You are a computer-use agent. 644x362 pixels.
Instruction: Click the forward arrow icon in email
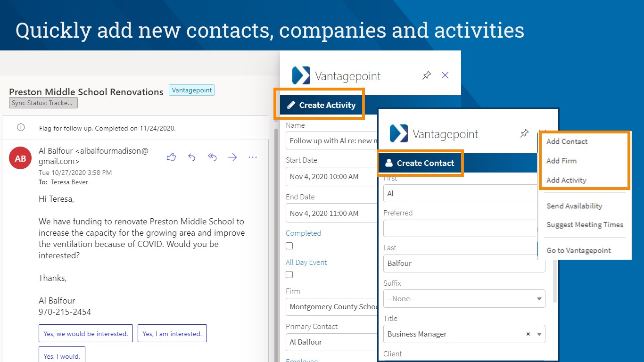(x=232, y=157)
